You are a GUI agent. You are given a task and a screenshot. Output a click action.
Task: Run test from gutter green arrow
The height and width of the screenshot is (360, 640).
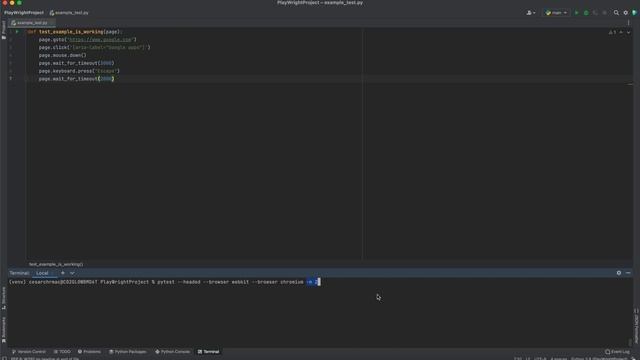click(17, 31)
